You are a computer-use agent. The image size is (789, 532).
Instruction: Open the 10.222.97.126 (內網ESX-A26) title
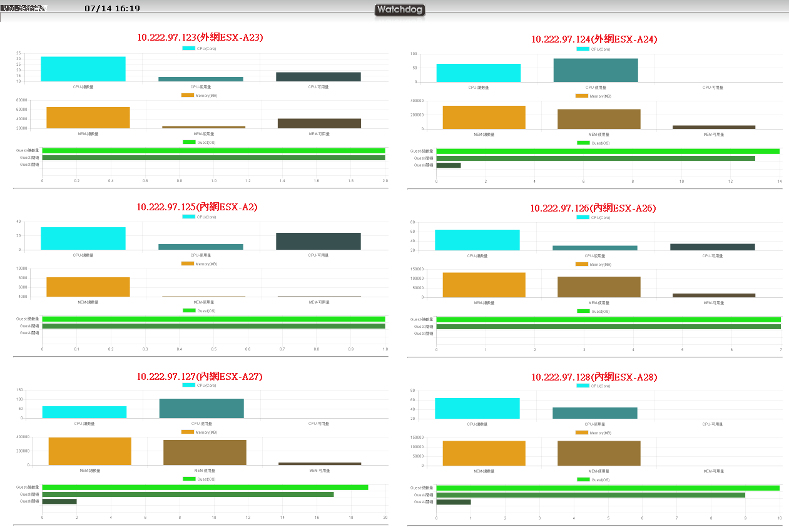pyautogui.click(x=593, y=208)
